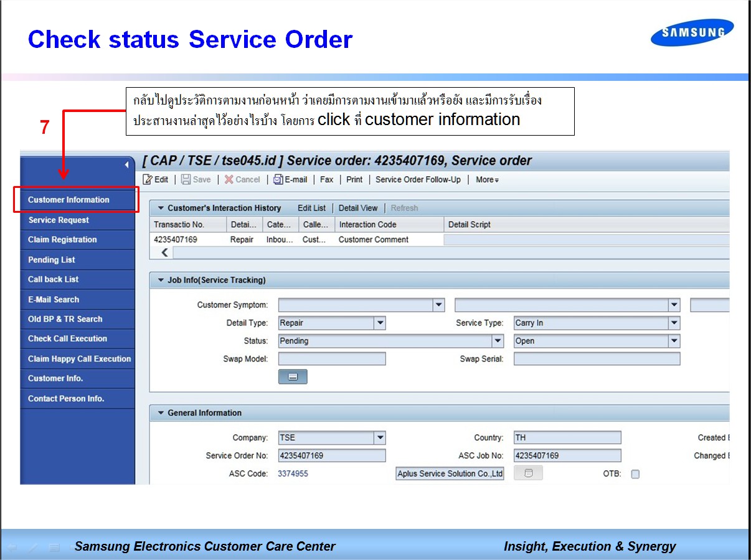
Task: Click the Aplus Service Solution Co.,Ltd field
Action: [450, 474]
